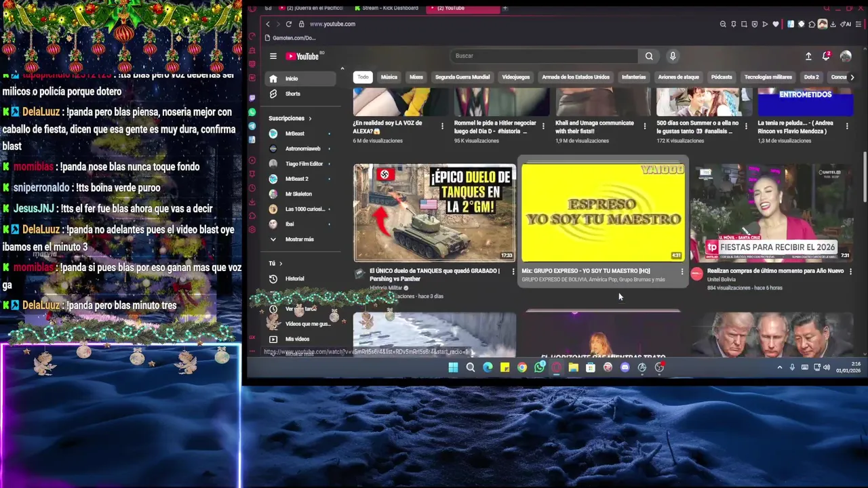Open the sidebar settings gear icon
This screenshot has height=488, width=868.
[x=252, y=230]
